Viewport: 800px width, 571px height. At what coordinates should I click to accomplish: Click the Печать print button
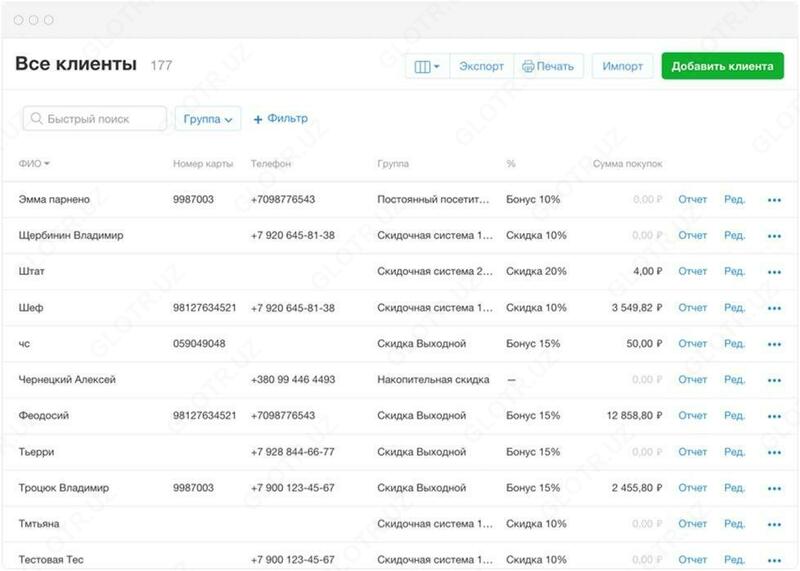pos(548,66)
